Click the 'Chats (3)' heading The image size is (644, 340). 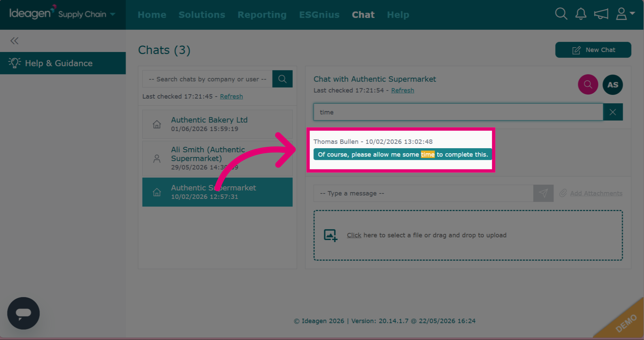164,50
